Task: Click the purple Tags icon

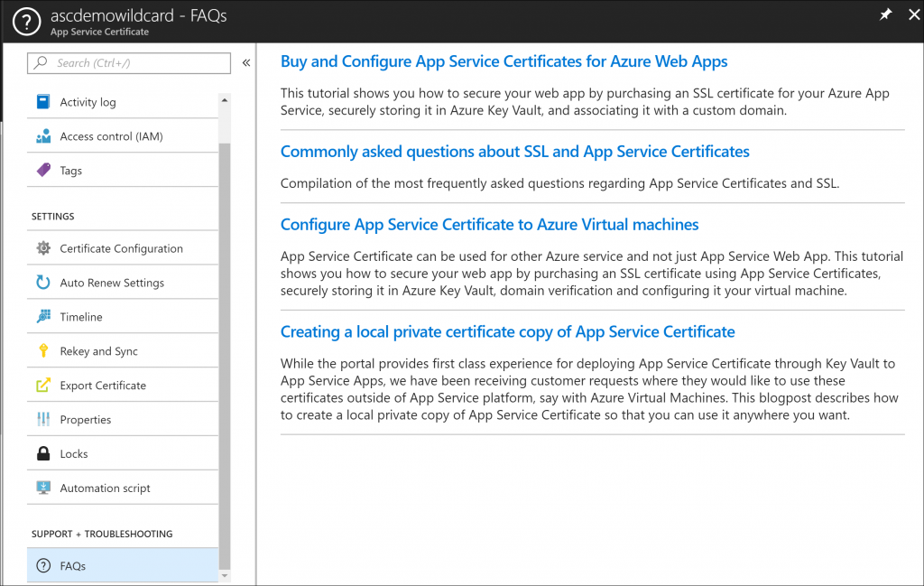Action: (43, 171)
